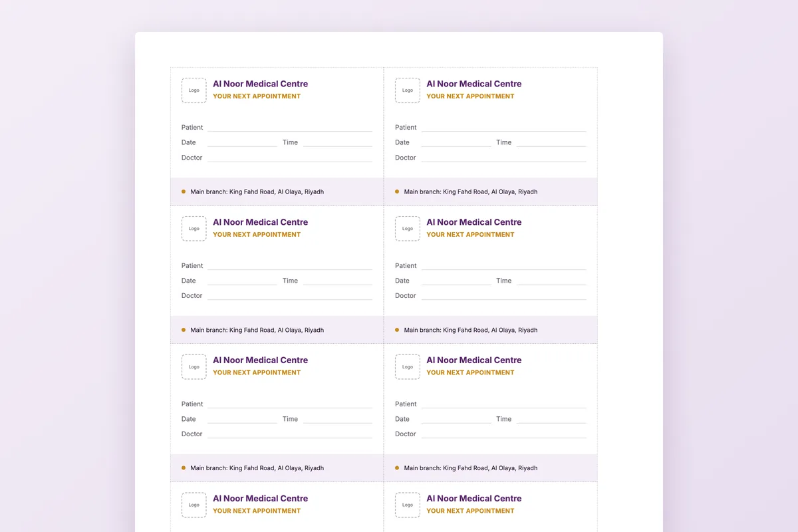Viewport: 798px width, 532px height.
Task: Click the Patient line in the top-right card
Action: pos(503,128)
